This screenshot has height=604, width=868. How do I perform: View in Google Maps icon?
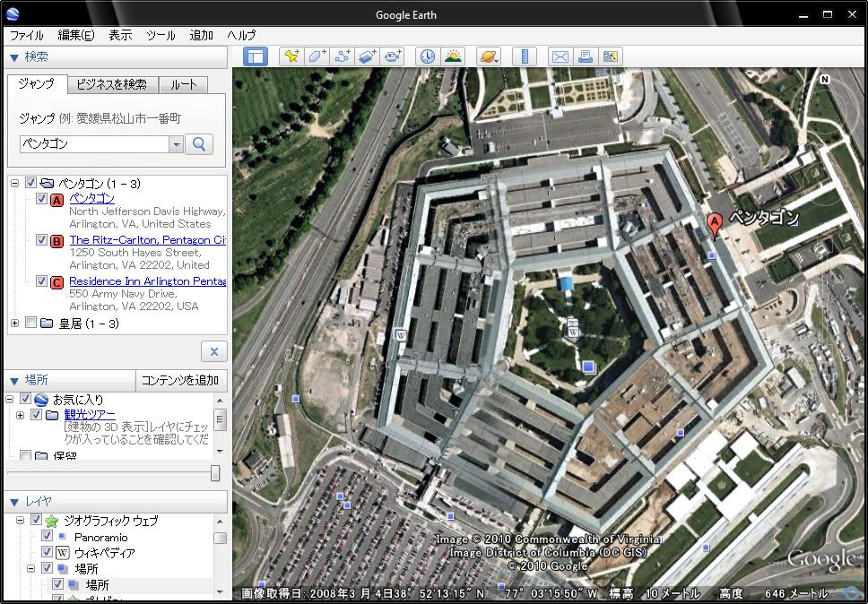(611, 56)
